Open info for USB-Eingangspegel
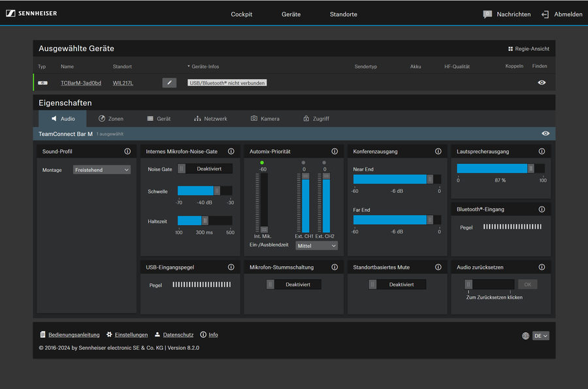The image size is (588, 389). 231,267
